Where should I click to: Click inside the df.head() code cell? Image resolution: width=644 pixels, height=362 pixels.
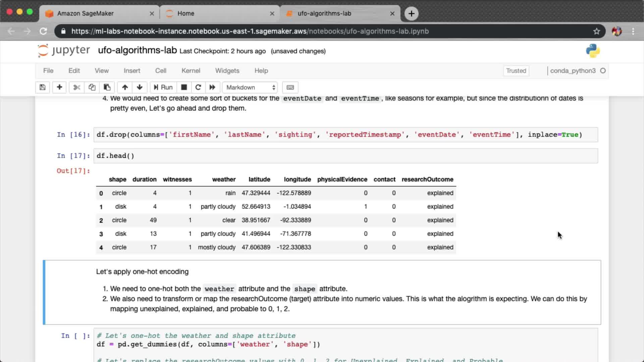click(345, 156)
